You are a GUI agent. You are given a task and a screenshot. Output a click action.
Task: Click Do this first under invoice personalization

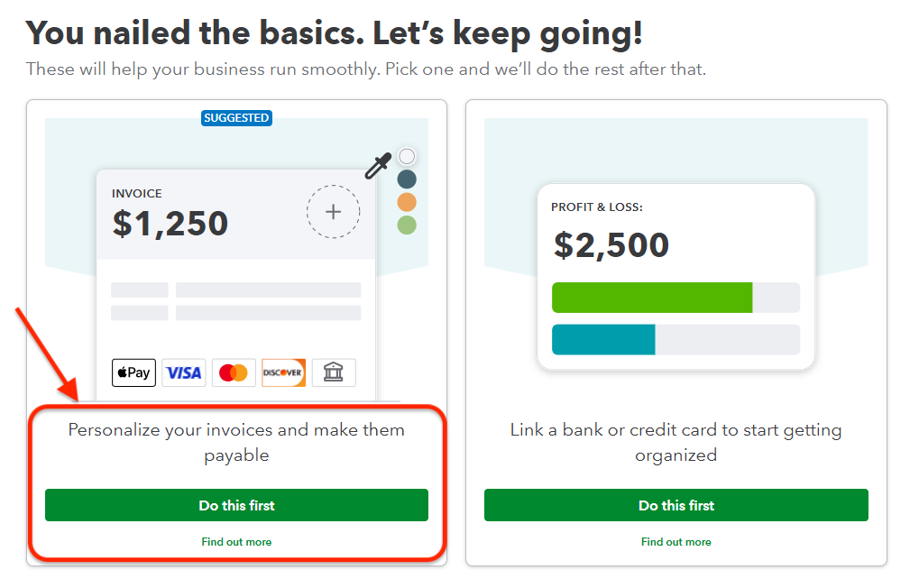click(235, 505)
